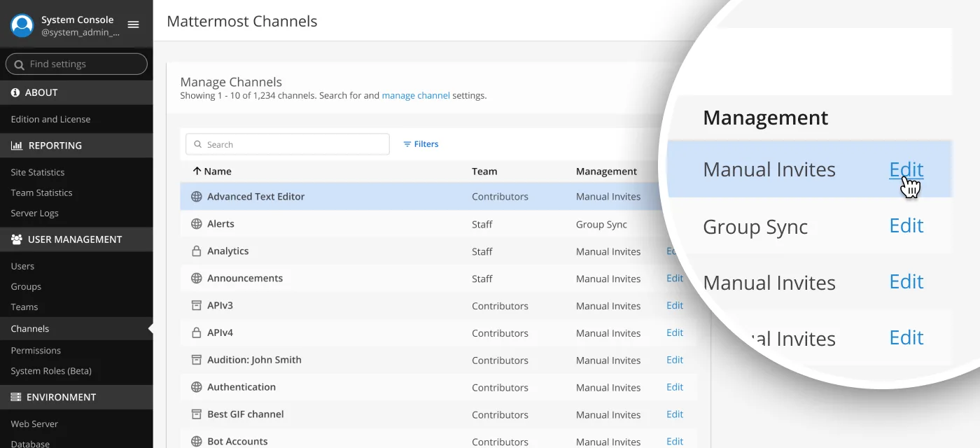Select the Advanced Text Editor row name
980x448 pixels.
pyautogui.click(x=256, y=197)
